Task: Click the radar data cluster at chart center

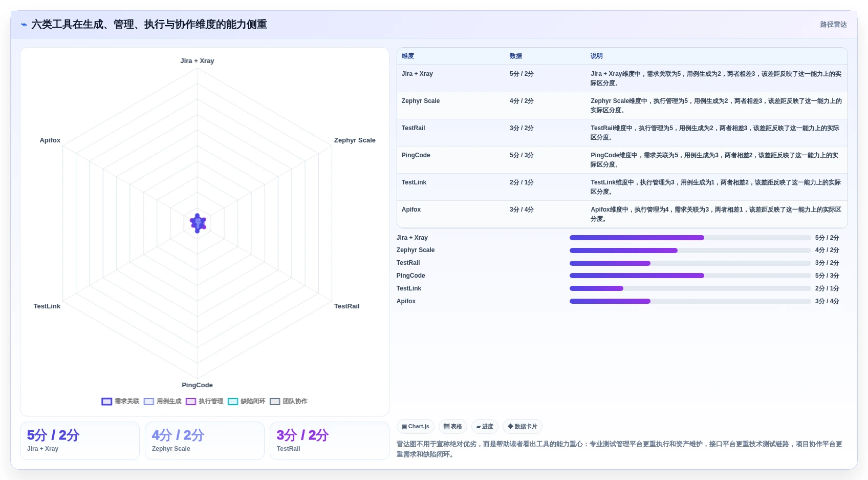Action: click(x=198, y=223)
